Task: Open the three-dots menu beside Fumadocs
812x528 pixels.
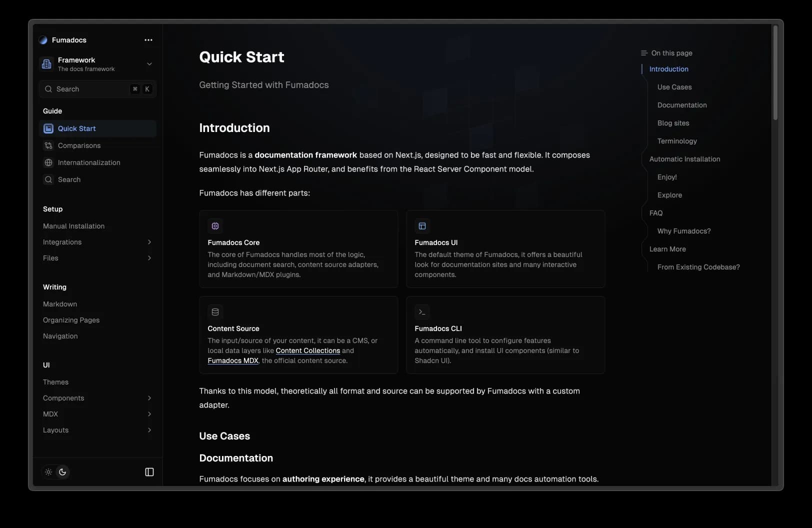Action: coord(148,40)
